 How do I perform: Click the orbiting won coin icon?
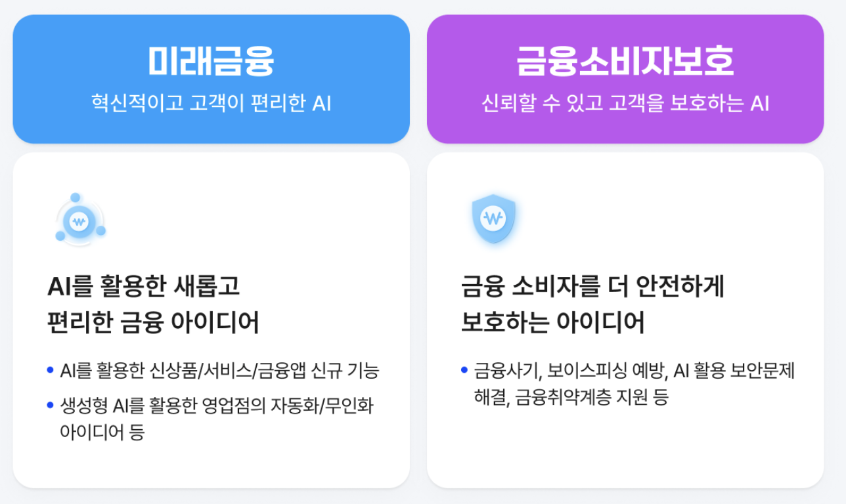click(79, 220)
